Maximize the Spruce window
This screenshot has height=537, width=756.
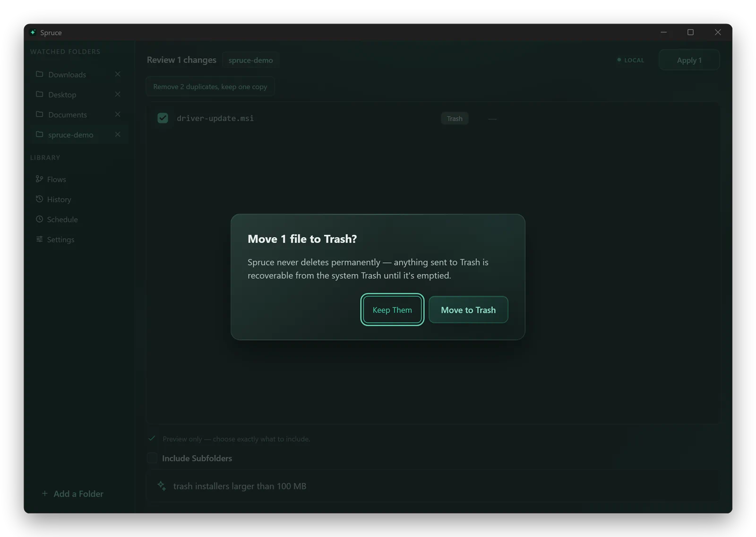[690, 32]
